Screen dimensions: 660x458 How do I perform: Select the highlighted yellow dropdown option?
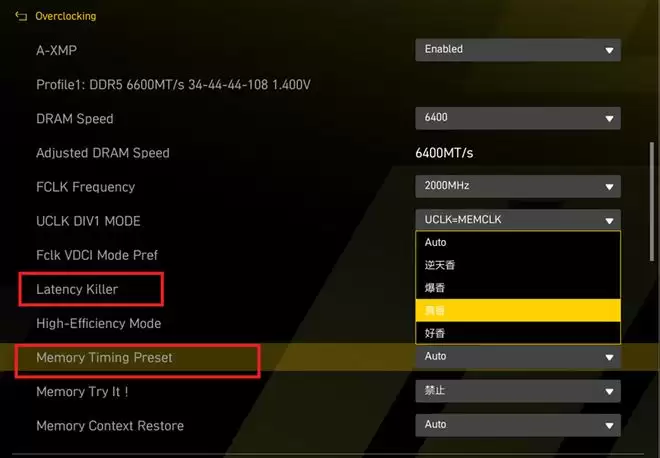tap(518, 311)
